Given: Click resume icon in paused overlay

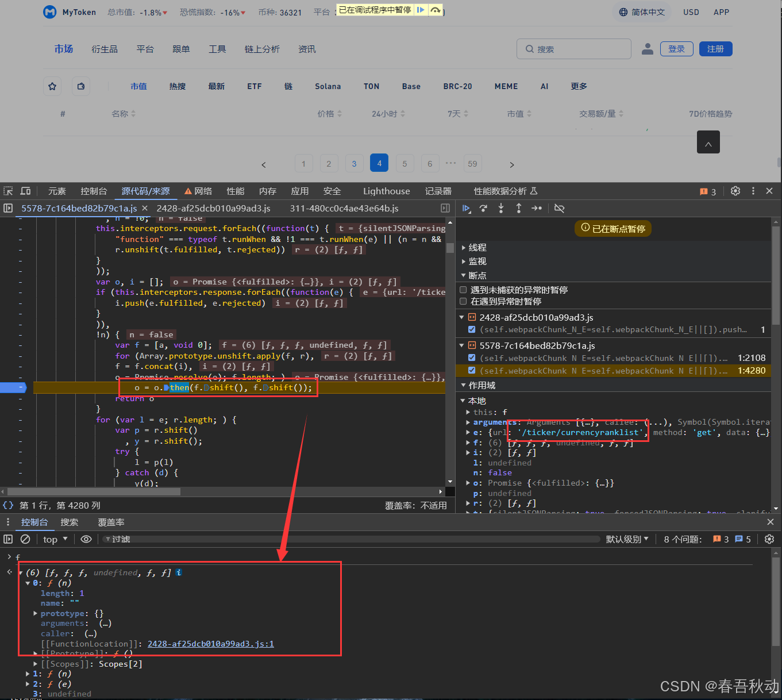Looking at the screenshot, I should tap(421, 10).
